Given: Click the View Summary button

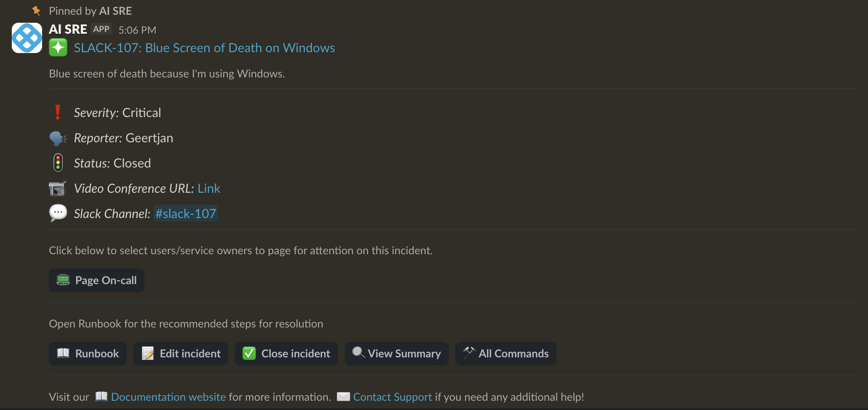Looking at the screenshot, I should pyautogui.click(x=397, y=354).
